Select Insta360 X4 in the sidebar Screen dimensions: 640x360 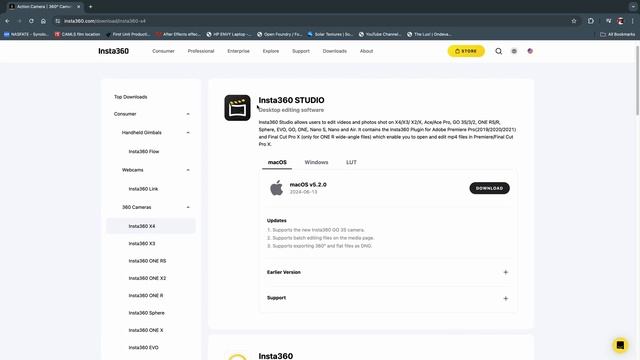[x=151, y=226]
